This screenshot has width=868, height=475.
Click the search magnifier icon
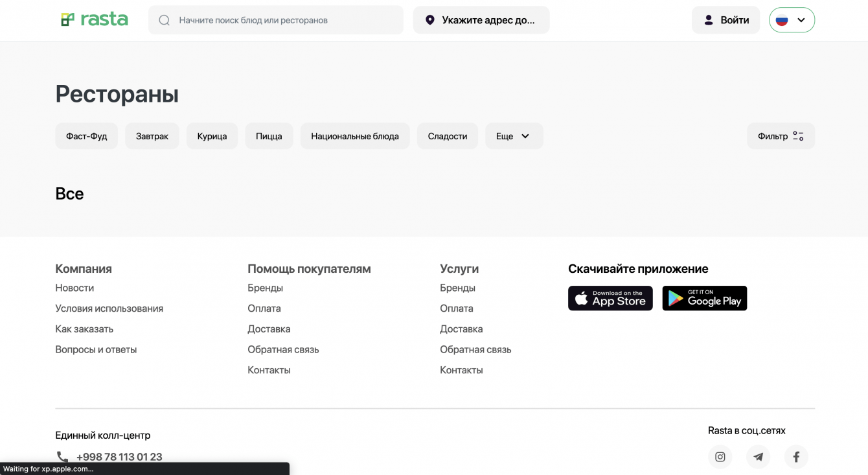pyautogui.click(x=165, y=20)
